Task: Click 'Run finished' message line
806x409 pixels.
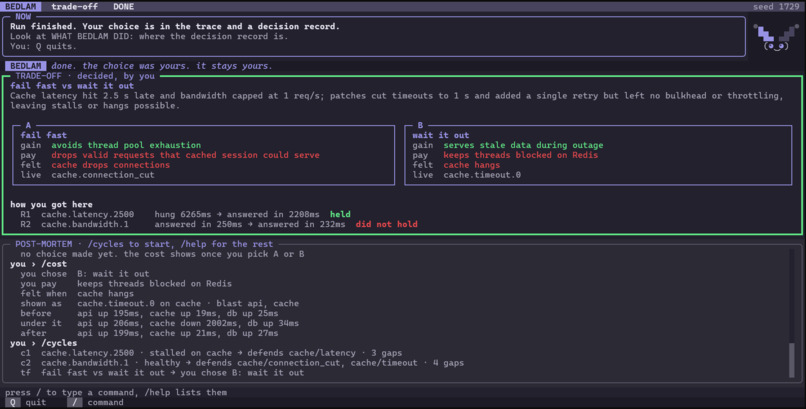Action: point(175,26)
